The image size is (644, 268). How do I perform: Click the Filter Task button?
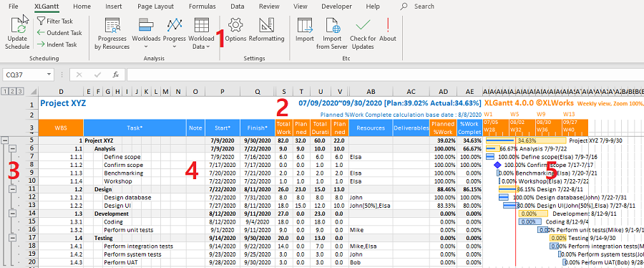(55, 21)
